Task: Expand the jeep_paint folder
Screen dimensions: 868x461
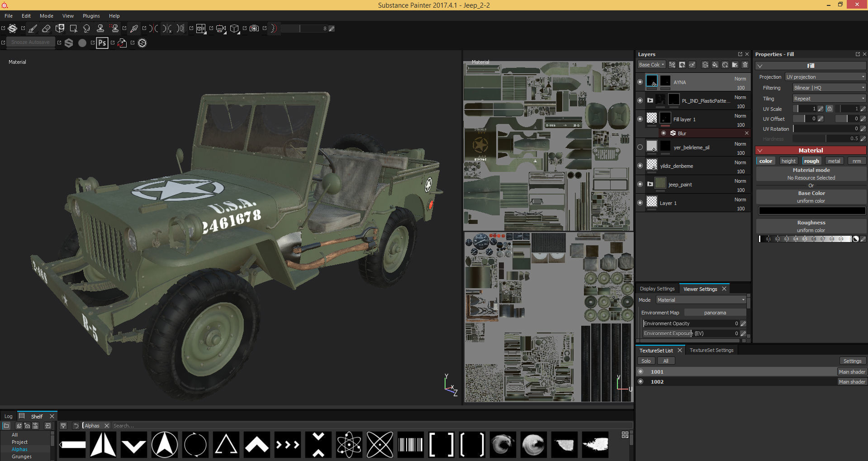Action: (650, 184)
